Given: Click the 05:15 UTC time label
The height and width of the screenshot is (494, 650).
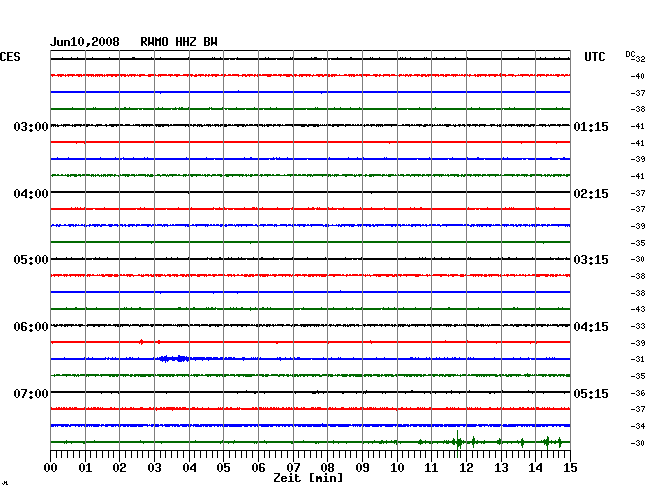Looking at the screenshot, I should pos(591,393).
